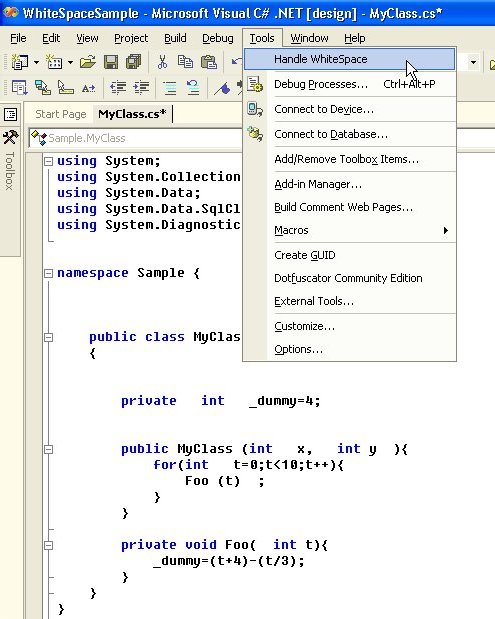The height and width of the screenshot is (619, 495).
Task: Open External Tools... menu item
Action: (x=350, y=301)
